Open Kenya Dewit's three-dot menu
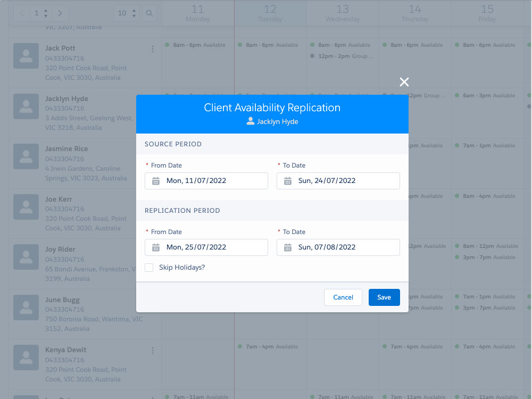The image size is (532, 399). [153, 351]
